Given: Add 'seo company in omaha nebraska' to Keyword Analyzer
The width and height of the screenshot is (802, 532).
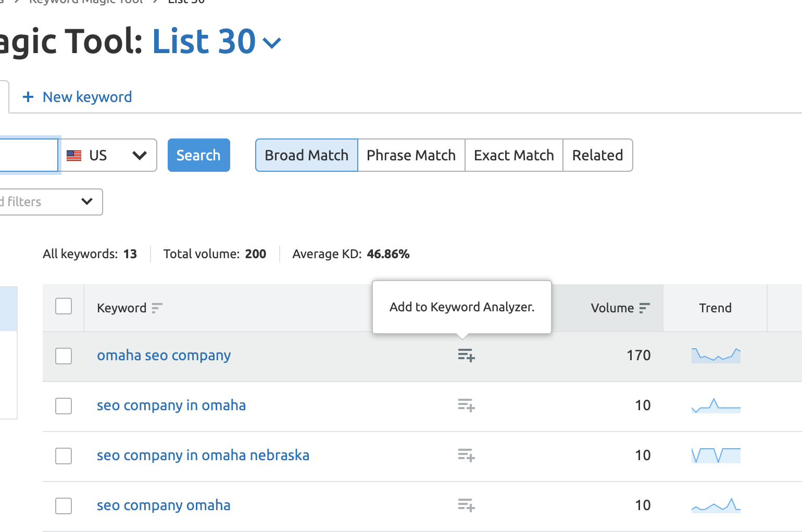Looking at the screenshot, I should click(466, 455).
